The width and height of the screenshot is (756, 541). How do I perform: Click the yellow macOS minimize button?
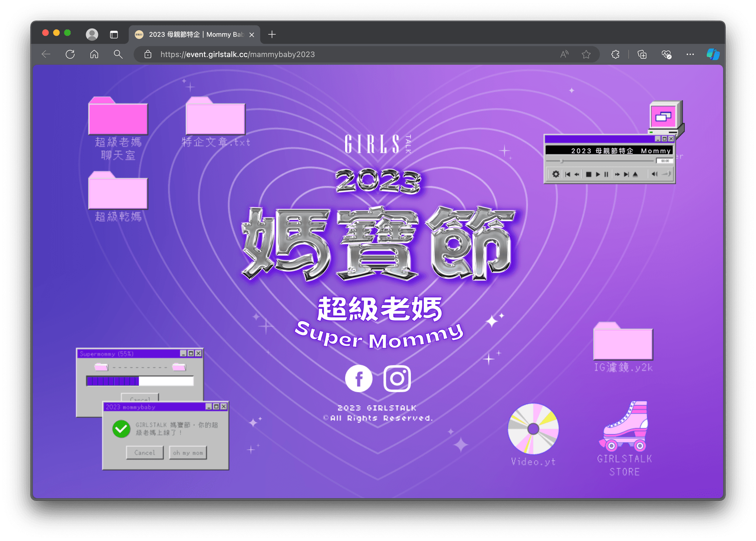click(56, 33)
